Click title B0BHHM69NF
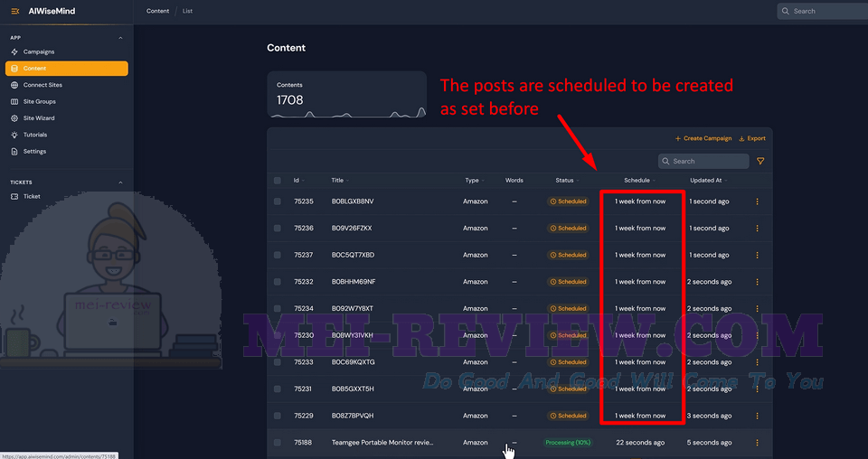The height and width of the screenshot is (459, 868). [x=354, y=282]
